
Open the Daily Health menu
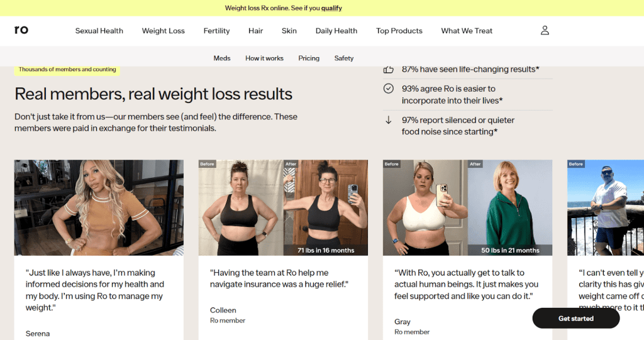[x=336, y=31]
